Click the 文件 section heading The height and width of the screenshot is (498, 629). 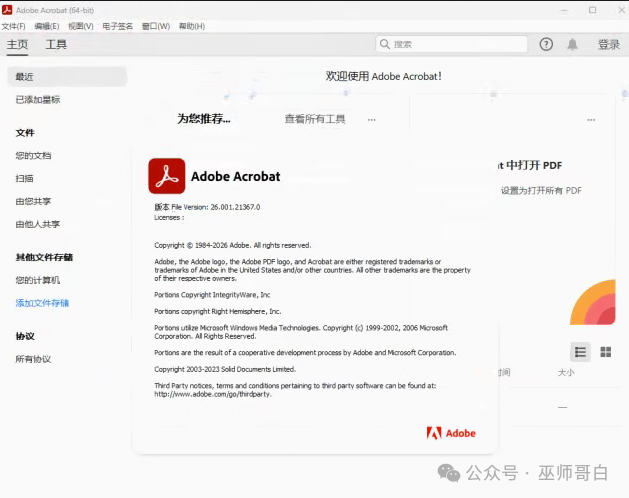[x=25, y=133]
